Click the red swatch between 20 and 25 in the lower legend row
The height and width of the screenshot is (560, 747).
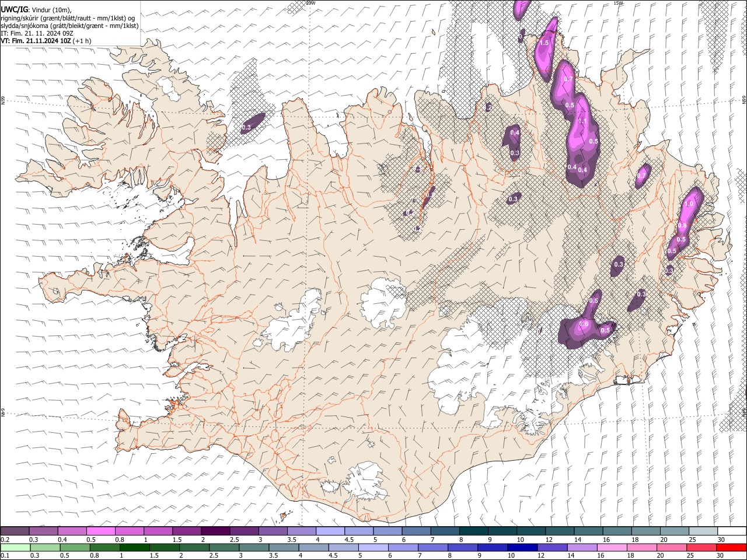click(672, 547)
